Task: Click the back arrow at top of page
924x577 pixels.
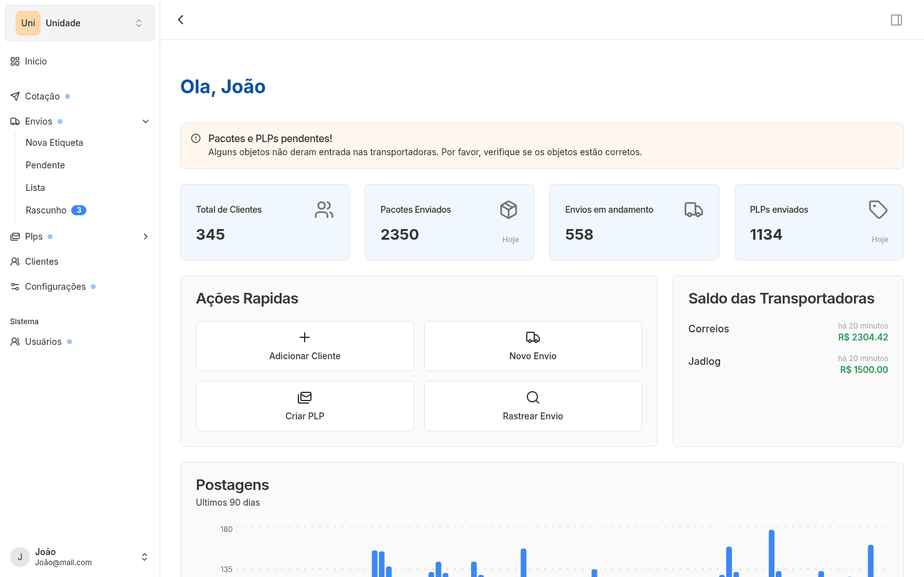Action: pos(180,19)
